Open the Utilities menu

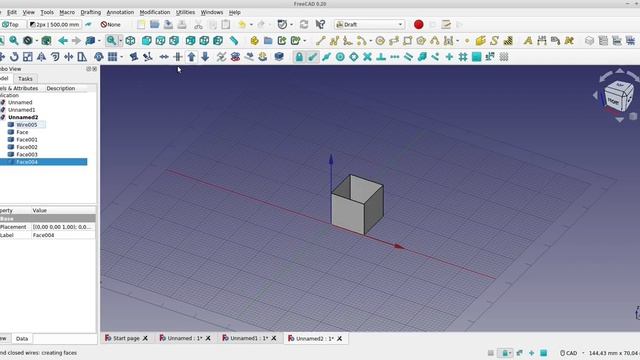point(185,12)
